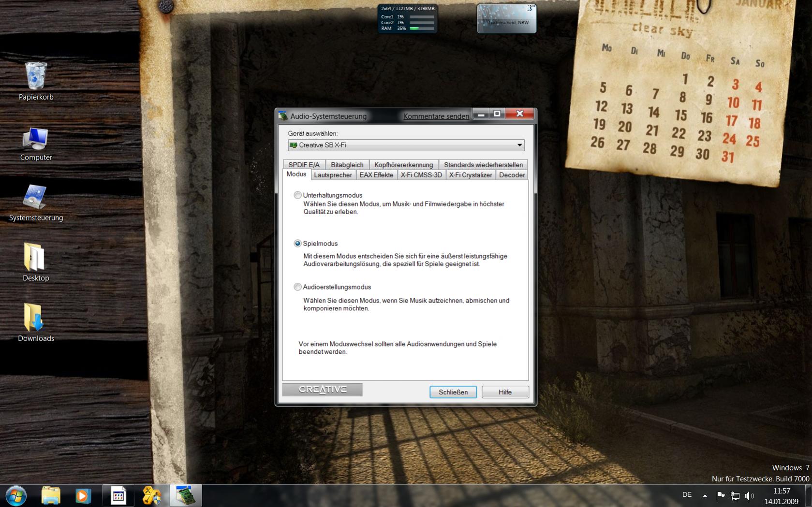Select the Audioerstellungsmodus radio button

point(297,287)
